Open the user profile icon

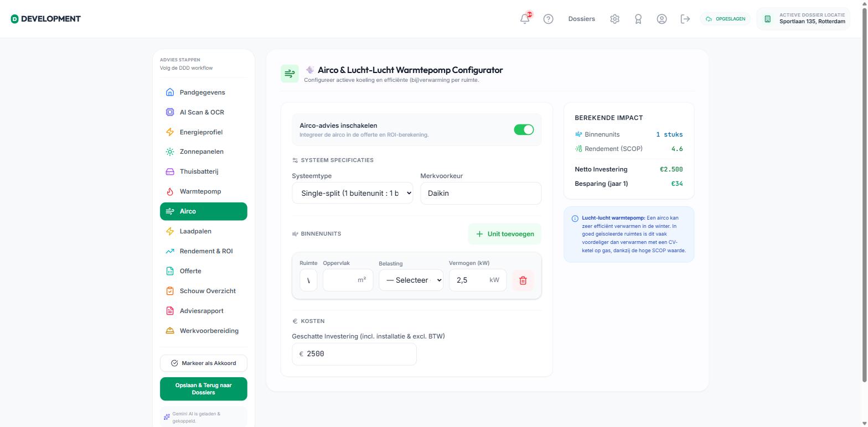click(x=662, y=19)
